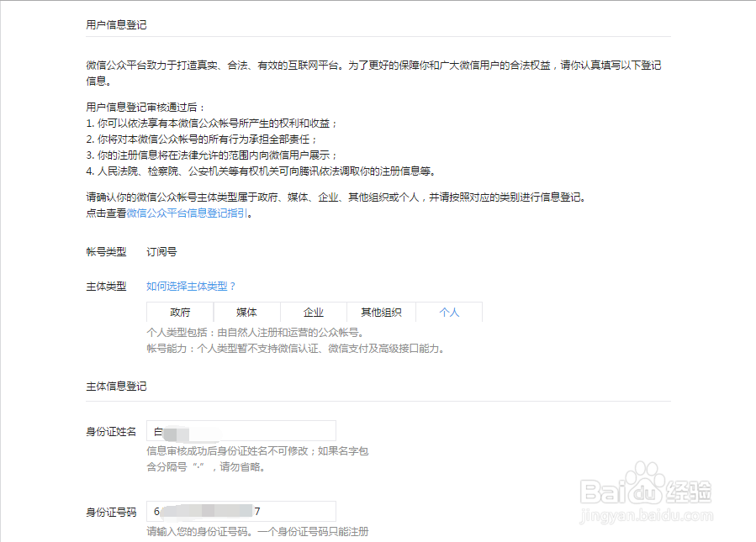Click the 帐号类型 label

pos(106,250)
